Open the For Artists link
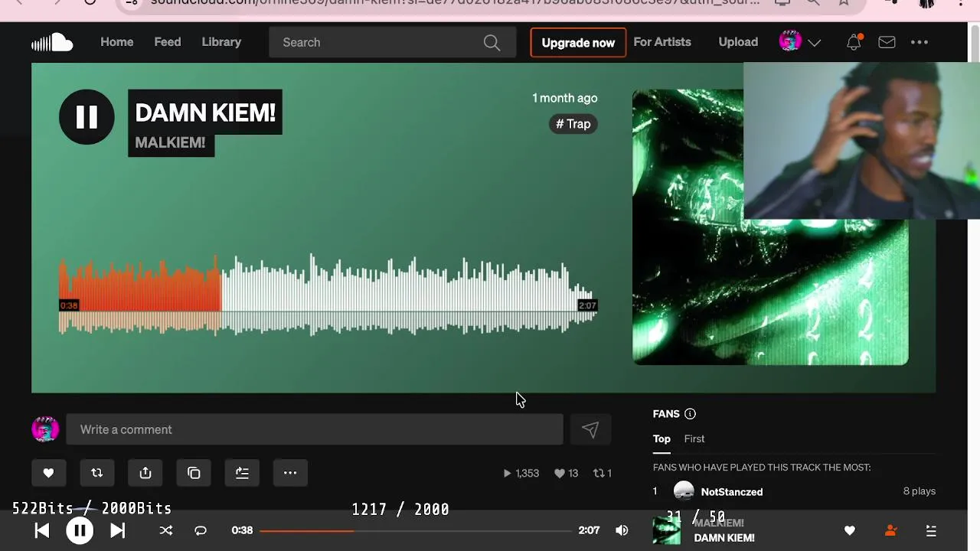The width and height of the screenshot is (980, 551). pos(662,42)
